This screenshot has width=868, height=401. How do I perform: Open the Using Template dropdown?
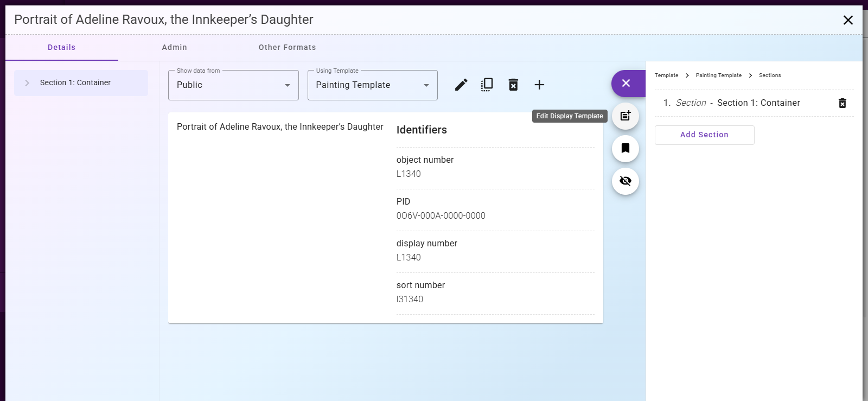click(372, 85)
